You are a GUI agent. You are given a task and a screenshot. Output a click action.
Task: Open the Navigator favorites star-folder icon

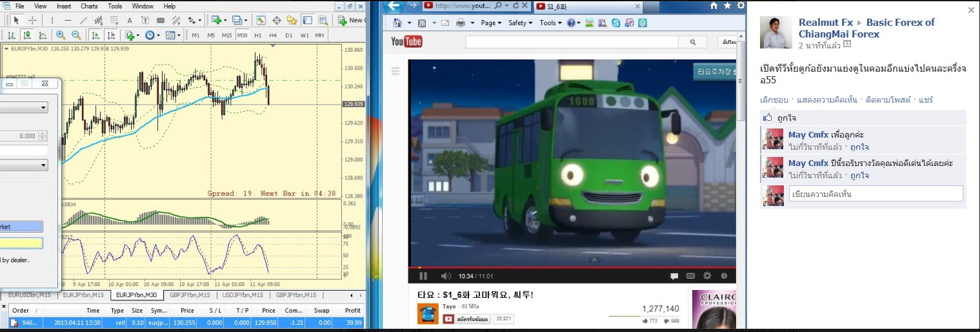[292, 21]
